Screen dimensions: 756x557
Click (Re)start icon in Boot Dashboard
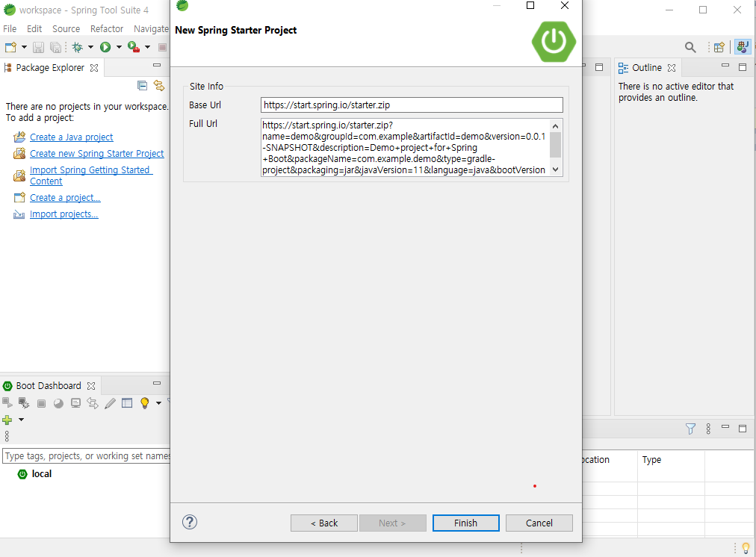7,402
